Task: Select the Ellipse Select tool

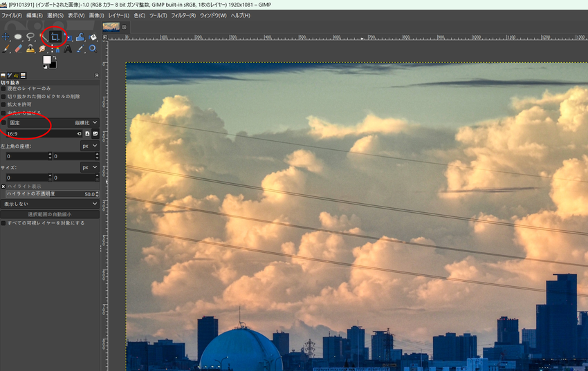Action: 18,37
